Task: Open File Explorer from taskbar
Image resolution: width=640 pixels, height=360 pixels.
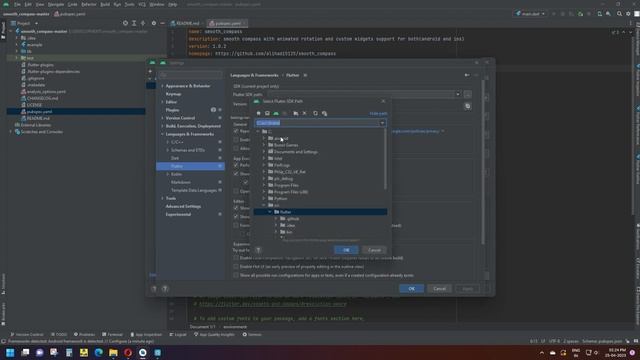Action: [x=113, y=352]
